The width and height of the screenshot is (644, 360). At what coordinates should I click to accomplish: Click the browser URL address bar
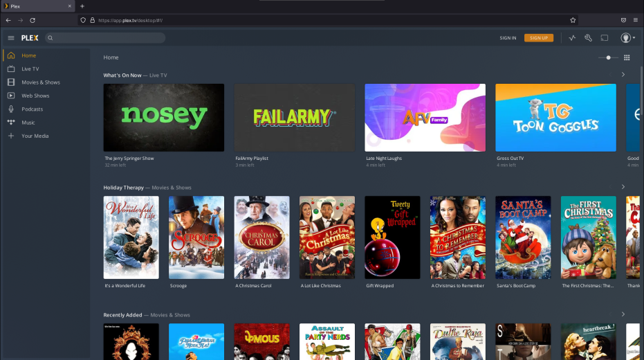pos(326,20)
